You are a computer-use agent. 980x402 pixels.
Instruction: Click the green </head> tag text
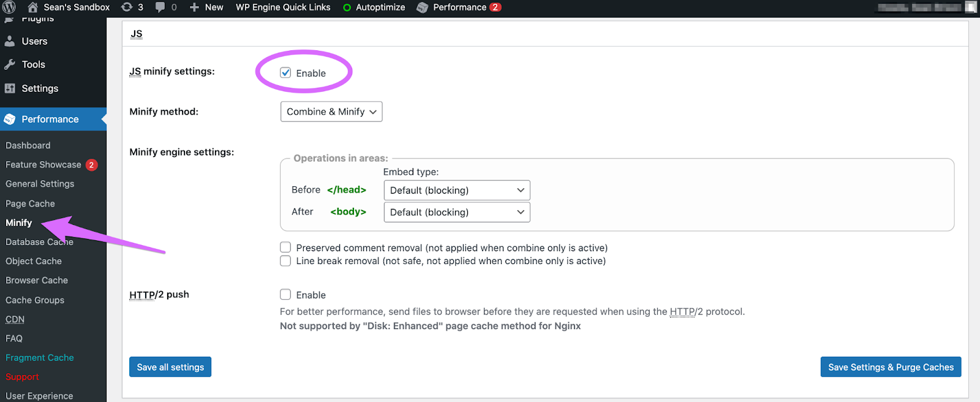click(347, 190)
